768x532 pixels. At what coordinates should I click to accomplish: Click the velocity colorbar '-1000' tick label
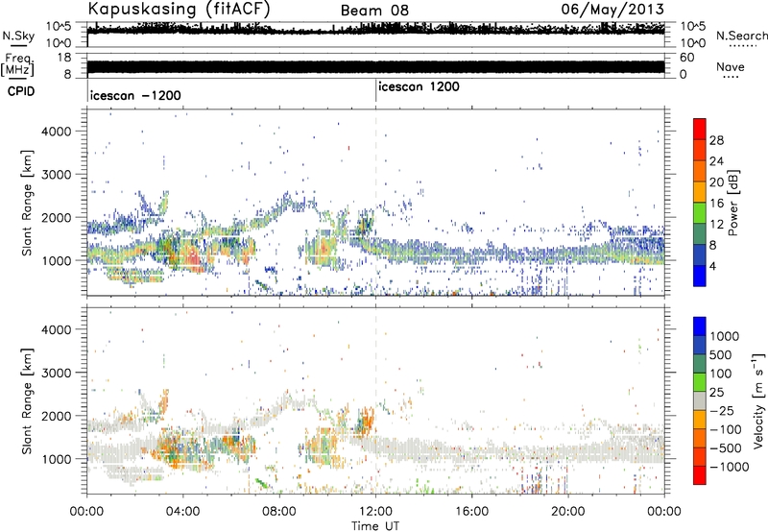click(x=730, y=467)
